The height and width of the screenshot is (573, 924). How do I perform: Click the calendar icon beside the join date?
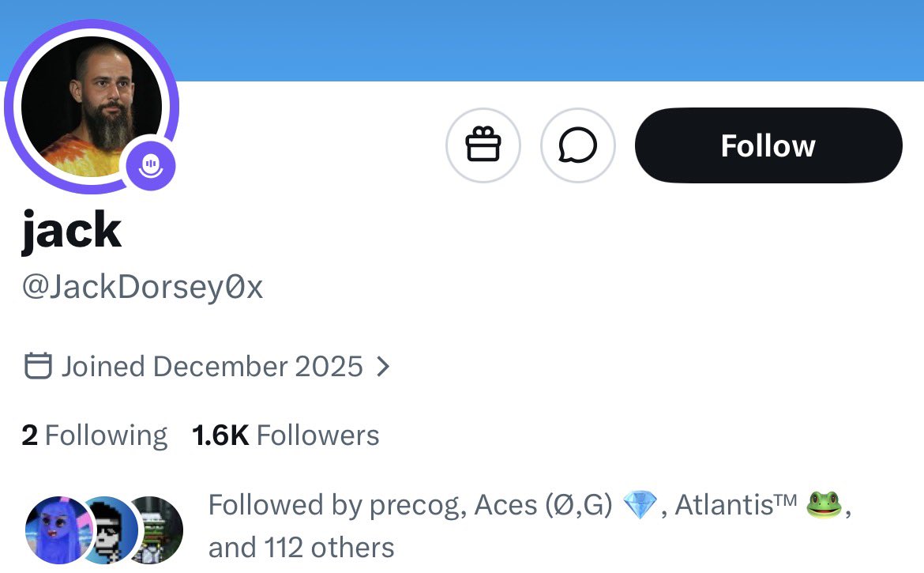pos(38,367)
